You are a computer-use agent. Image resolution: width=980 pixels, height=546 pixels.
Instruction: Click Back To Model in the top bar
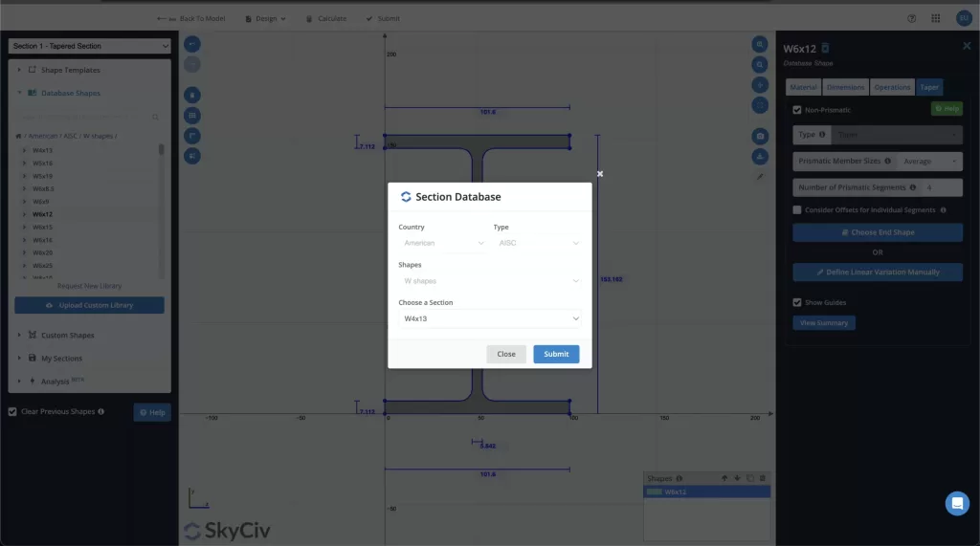click(191, 19)
